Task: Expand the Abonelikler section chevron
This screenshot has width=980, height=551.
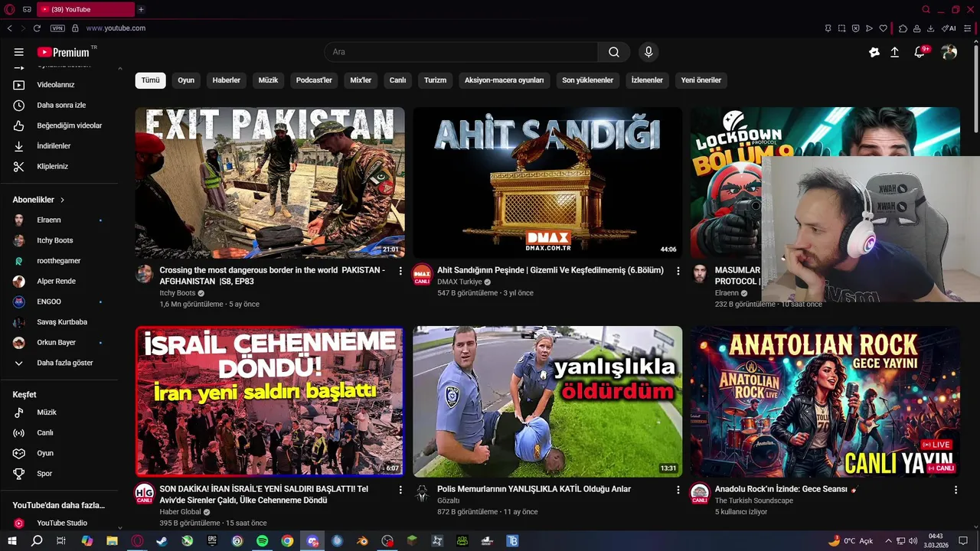Action: tap(62, 200)
